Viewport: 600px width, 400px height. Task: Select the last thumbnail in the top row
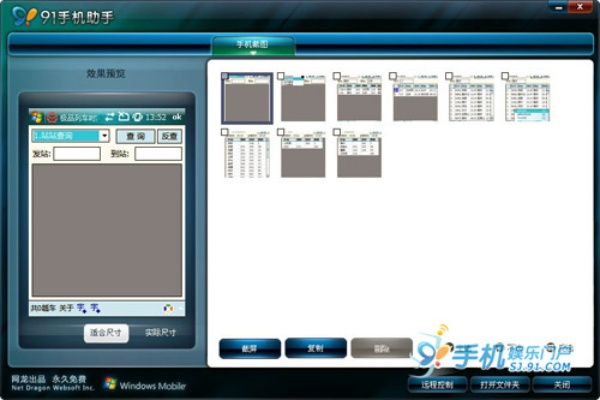point(527,99)
